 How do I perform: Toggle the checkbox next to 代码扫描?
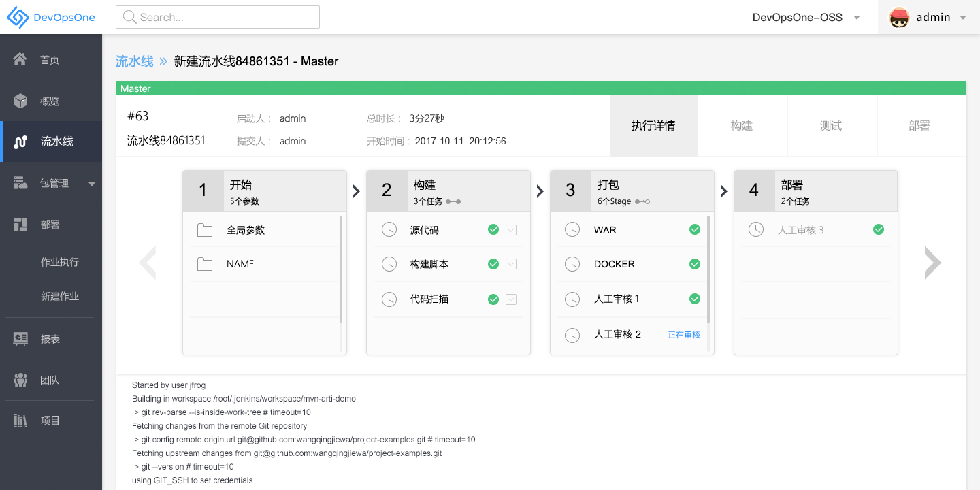click(x=511, y=299)
